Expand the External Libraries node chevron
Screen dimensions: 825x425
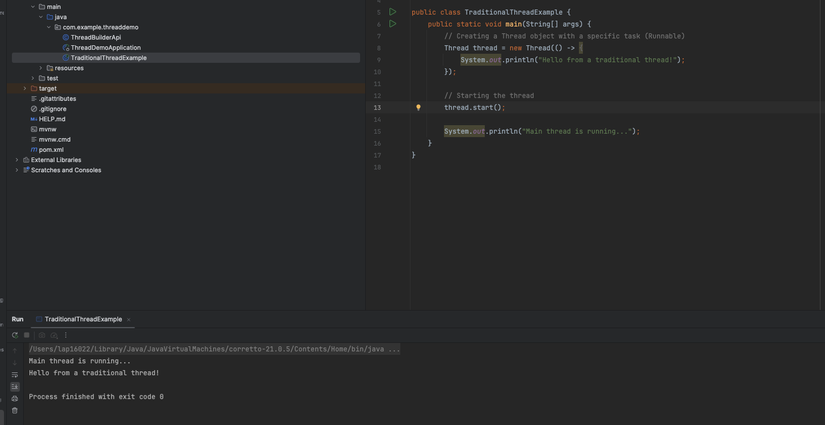[17, 160]
